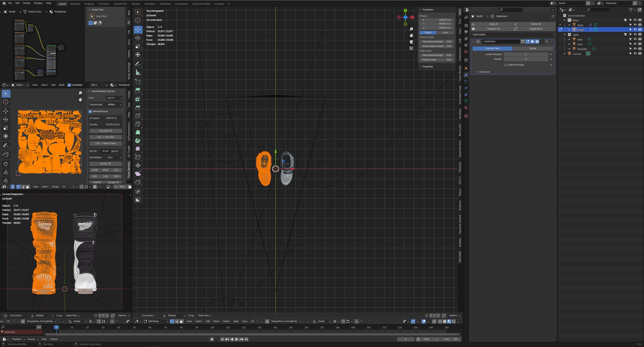Select the Simple subdivision type

[533, 48]
